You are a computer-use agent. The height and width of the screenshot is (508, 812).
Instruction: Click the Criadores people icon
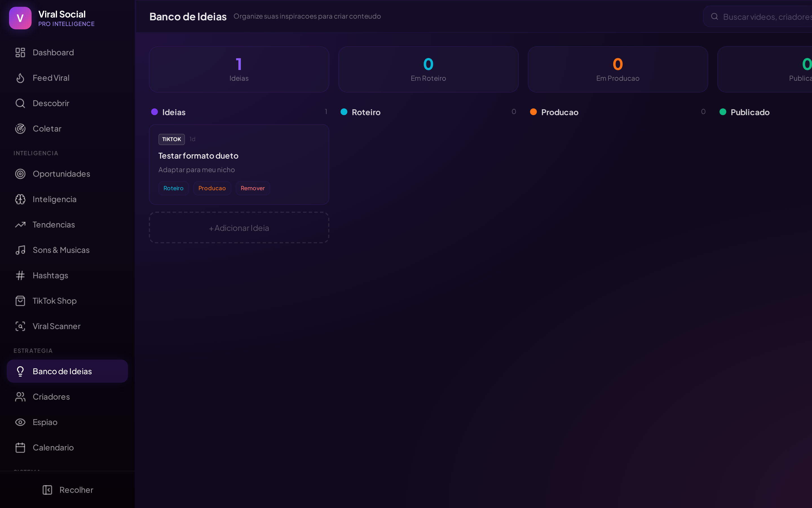coord(20,397)
